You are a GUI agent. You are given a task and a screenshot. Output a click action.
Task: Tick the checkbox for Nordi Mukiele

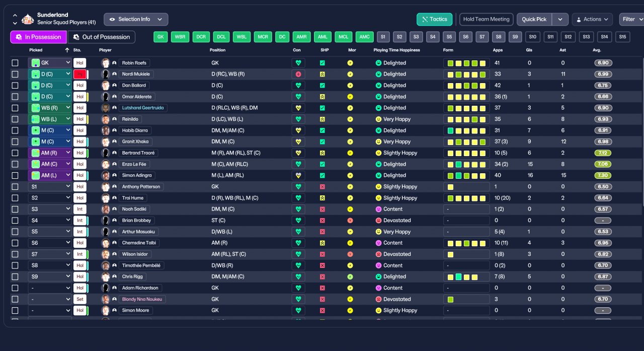coord(15,74)
